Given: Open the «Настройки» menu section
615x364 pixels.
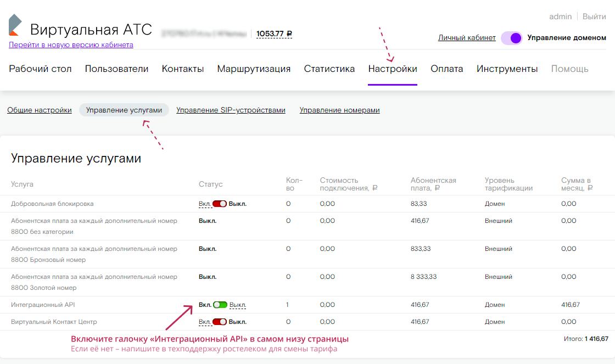Looking at the screenshot, I should click(x=392, y=69).
